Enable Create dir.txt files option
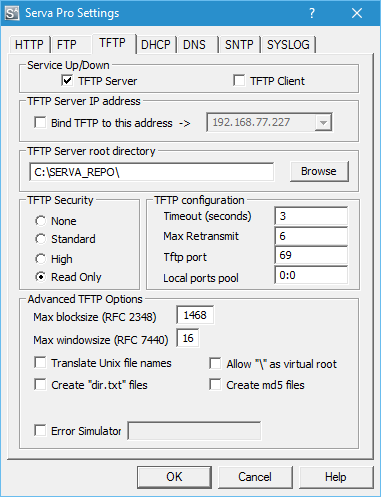This screenshot has height=497, width=381. click(40, 384)
